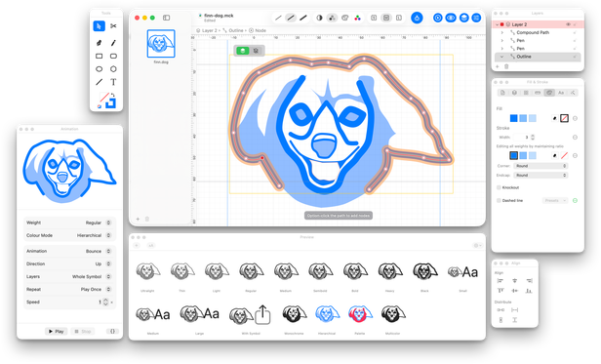Image resolution: width=601 pixels, height=364 pixels.
Task: Select the Palette preview variant
Action: pos(360,314)
